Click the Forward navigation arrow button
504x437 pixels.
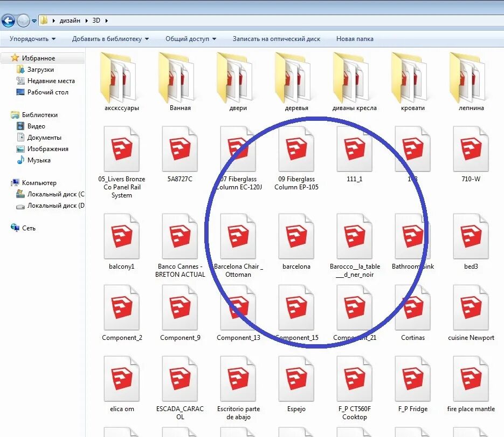point(23,21)
